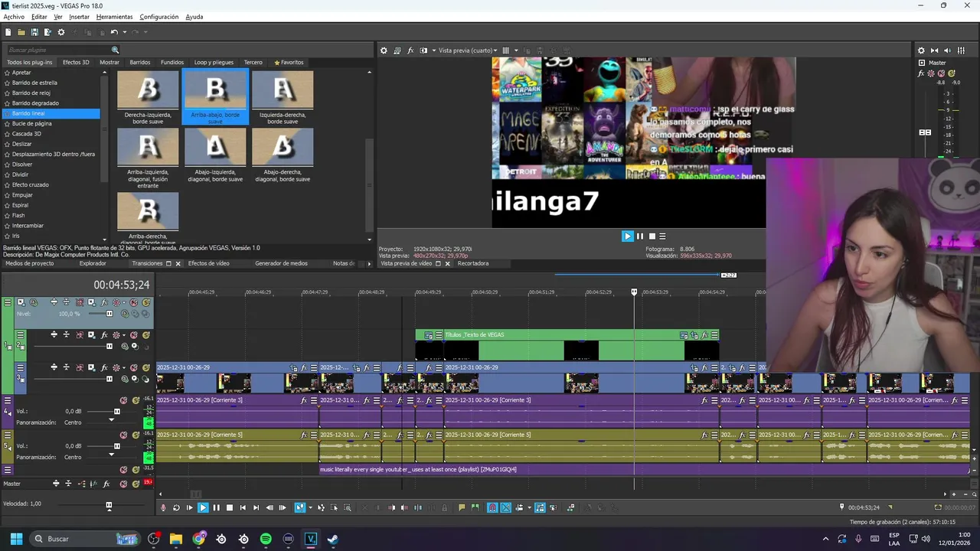Create a new project with the toolbar icon

coord(8,32)
